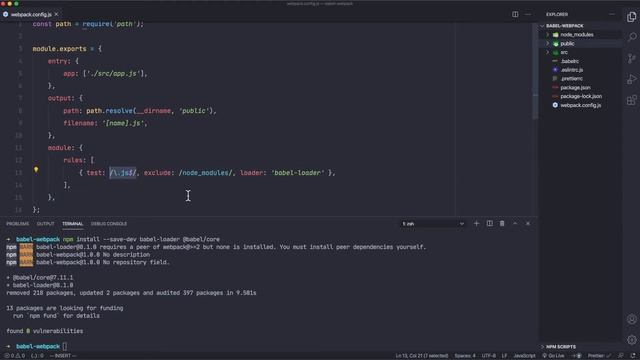Viewport: 640px width, 360px height.
Task: Kill terminal with trash icon
Action: point(502,224)
